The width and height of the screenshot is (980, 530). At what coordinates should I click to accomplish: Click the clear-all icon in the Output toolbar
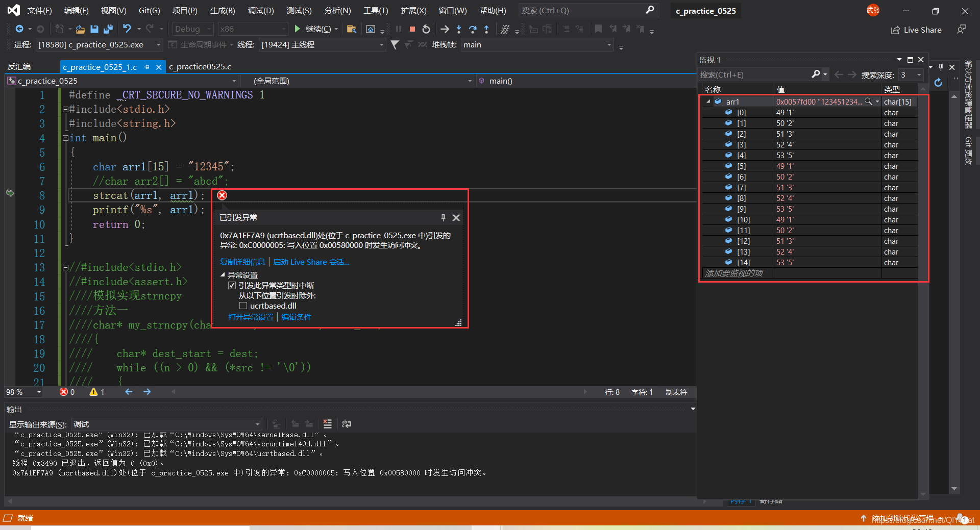point(328,424)
